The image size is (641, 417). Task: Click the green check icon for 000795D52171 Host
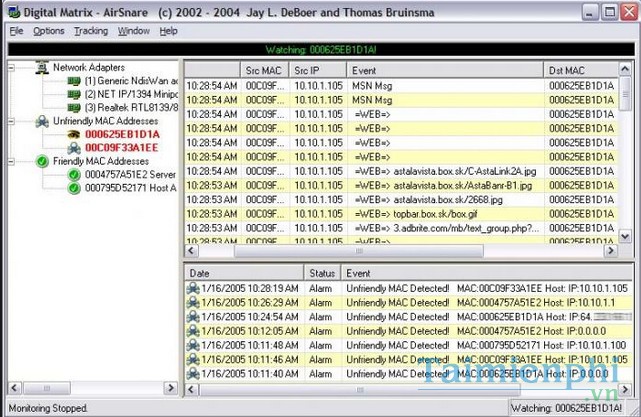[73, 187]
